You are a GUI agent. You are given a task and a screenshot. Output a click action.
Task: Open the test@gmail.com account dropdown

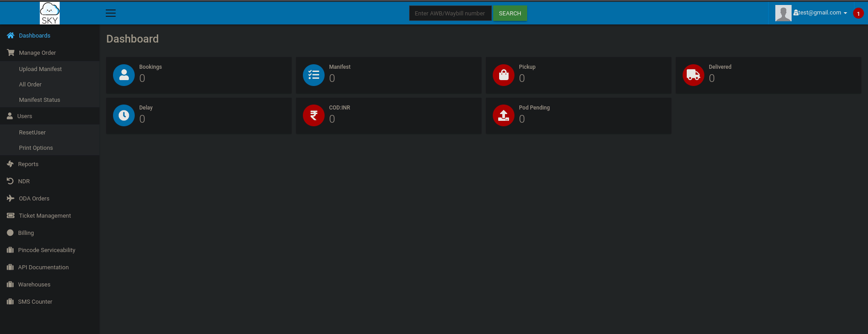click(x=821, y=13)
